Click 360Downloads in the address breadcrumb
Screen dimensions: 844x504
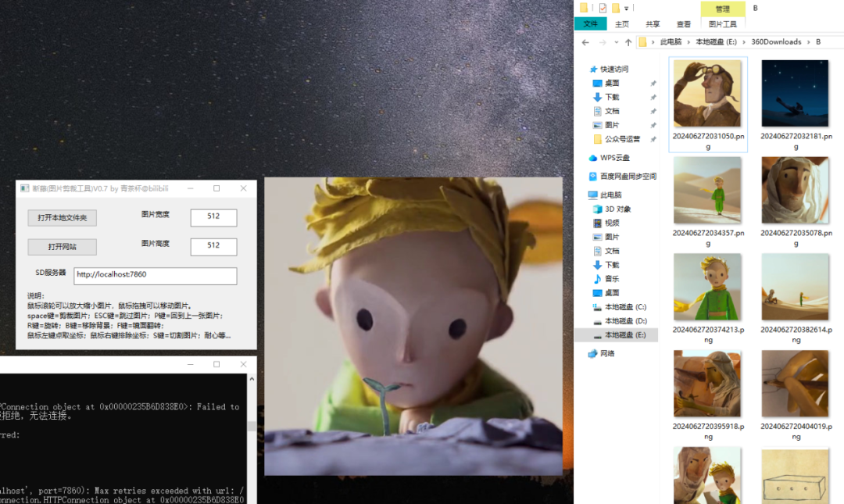coord(776,42)
